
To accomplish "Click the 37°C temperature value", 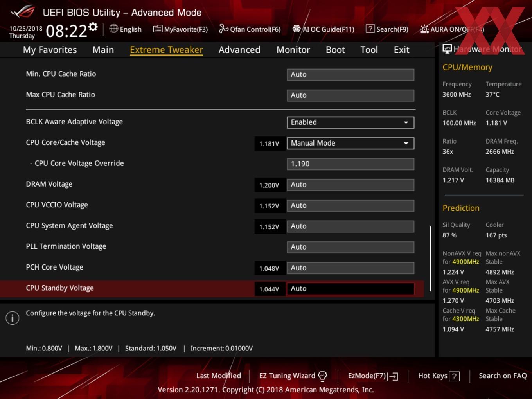I will (x=492, y=94).
